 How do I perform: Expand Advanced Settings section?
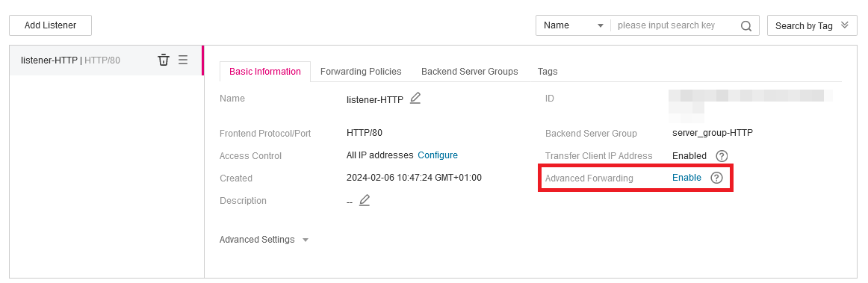[264, 240]
